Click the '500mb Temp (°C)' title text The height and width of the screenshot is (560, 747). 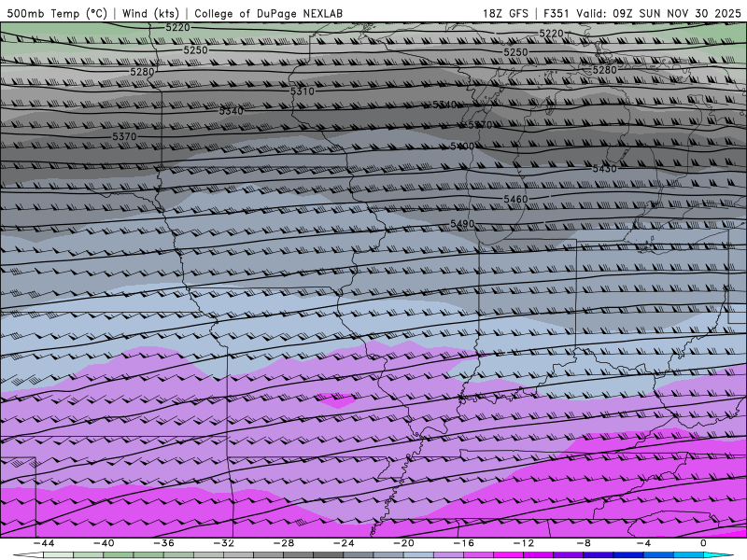coord(57,13)
